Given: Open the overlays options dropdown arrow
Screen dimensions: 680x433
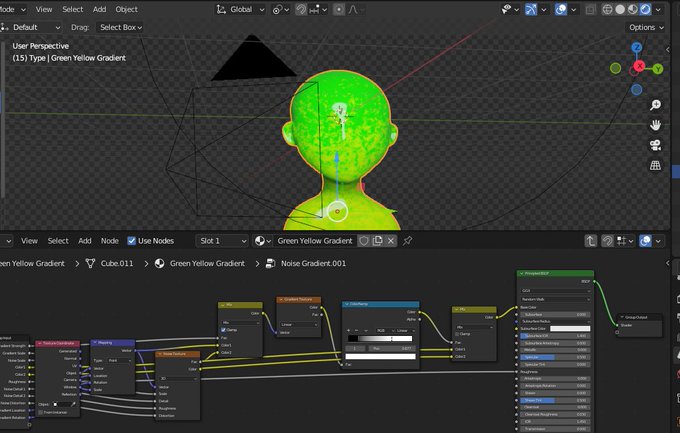Looking at the screenshot, I should (573, 10).
